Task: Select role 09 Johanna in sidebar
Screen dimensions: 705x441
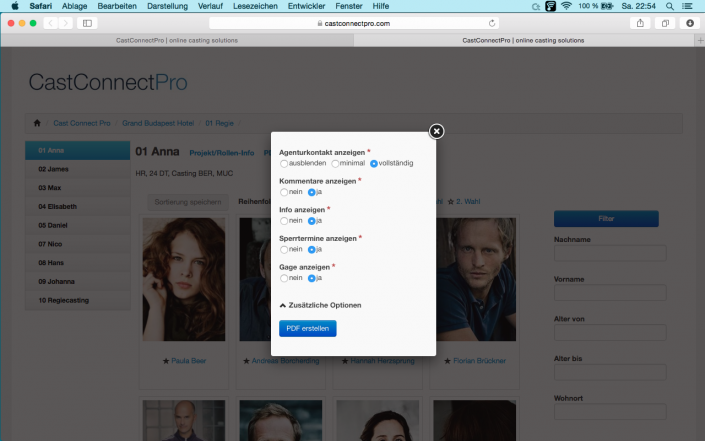Action: [77, 281]
